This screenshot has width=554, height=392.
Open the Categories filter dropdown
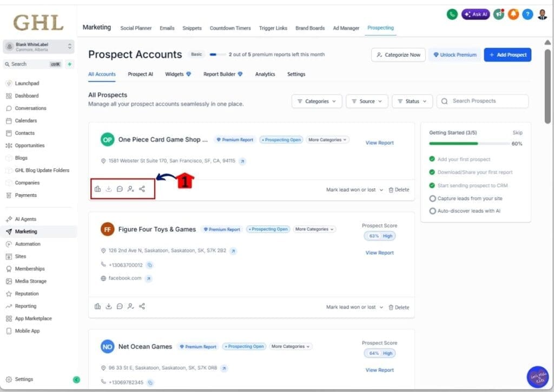[x=316, y=101]
